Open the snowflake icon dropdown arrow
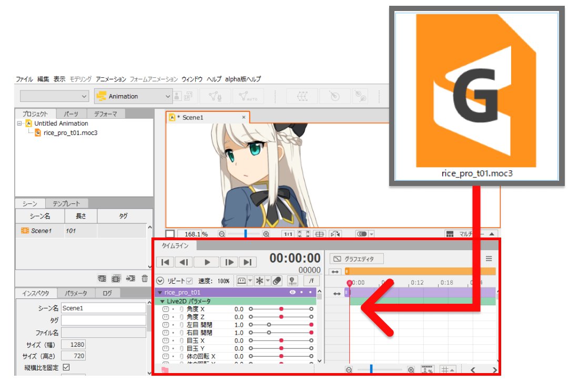569x392 pixels. 268,281
